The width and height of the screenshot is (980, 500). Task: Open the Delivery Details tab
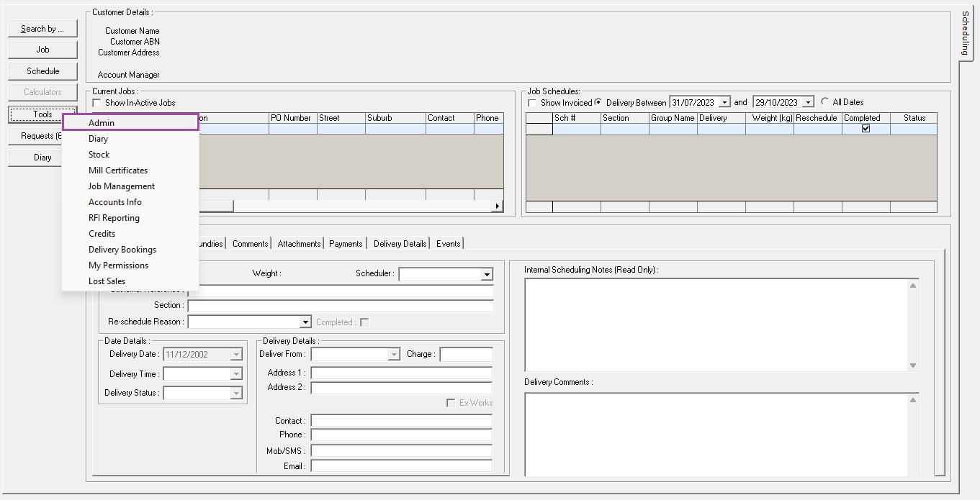400,244
